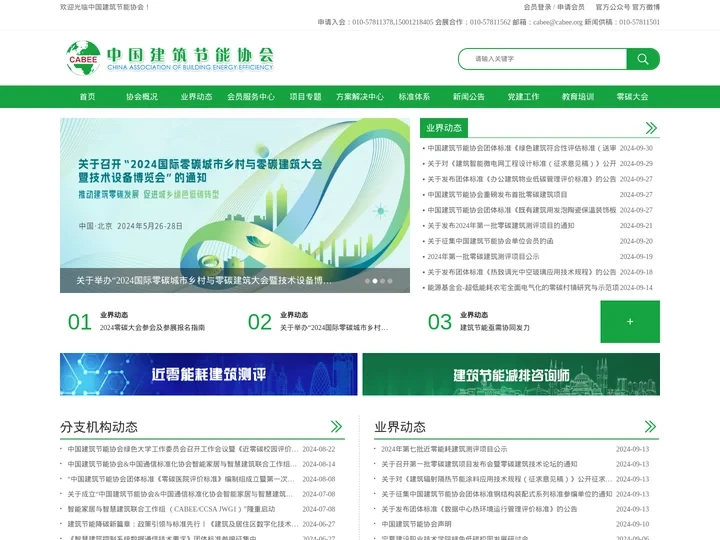Screen dimensions: 720x540
Task: Open 标准体系 menu item
Action: [414, 96]
